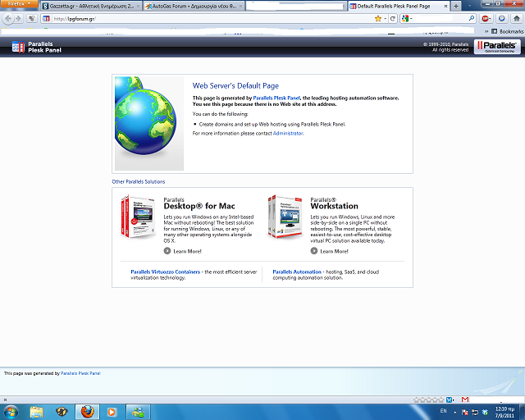The image size is (525, 420).
Task: Open the Gmail notifier icon in add-on bar
Action: 465,399
